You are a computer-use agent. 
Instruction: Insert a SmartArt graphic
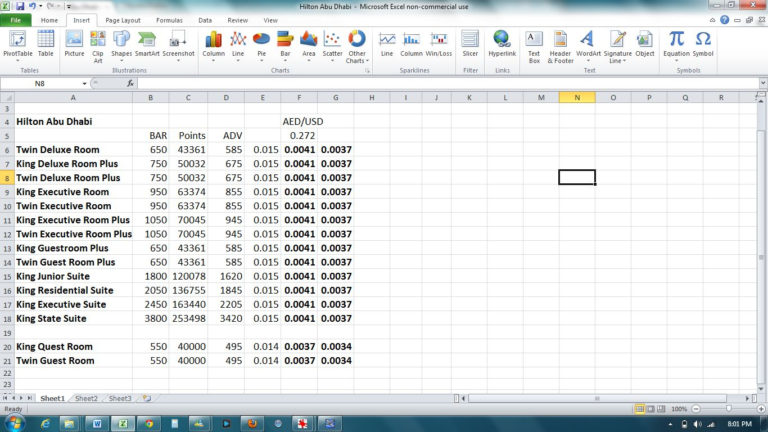click(148, 44)
